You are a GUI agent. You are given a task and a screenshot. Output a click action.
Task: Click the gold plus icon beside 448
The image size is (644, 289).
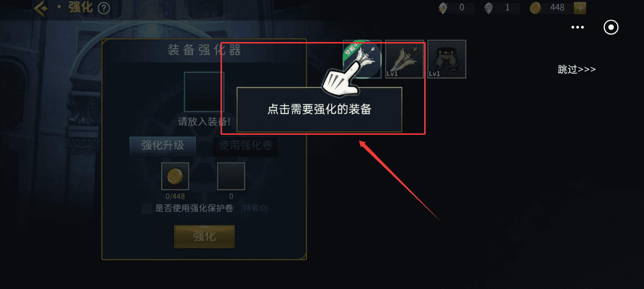(x=580, y=8)
